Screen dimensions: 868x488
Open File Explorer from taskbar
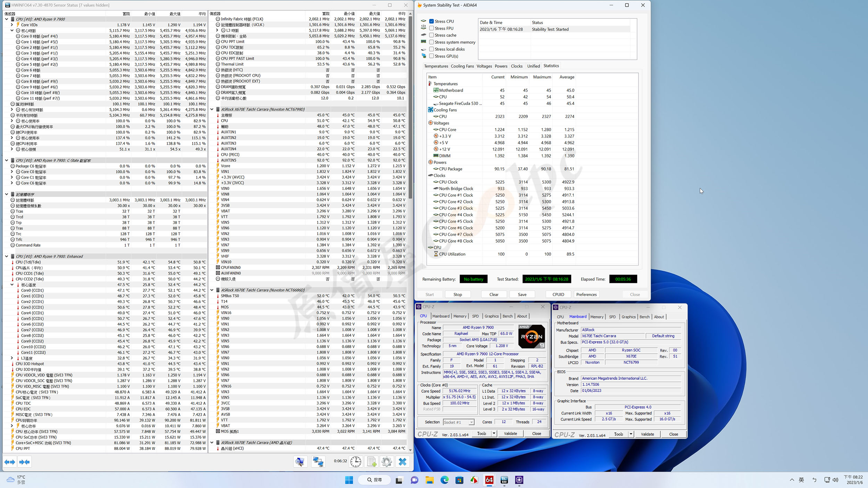coord(429,480)
